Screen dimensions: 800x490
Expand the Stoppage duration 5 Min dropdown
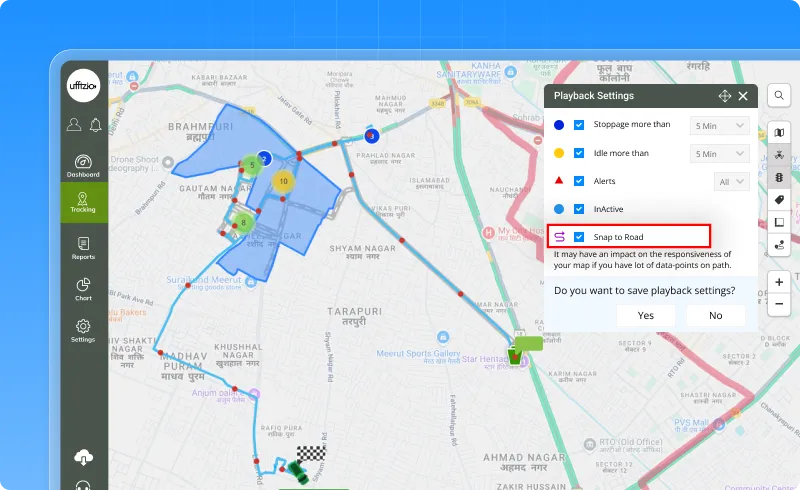point(720,125)
